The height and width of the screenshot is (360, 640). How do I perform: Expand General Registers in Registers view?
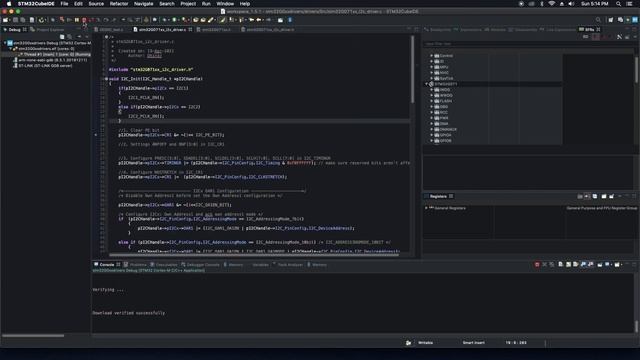tap(427, 208)
